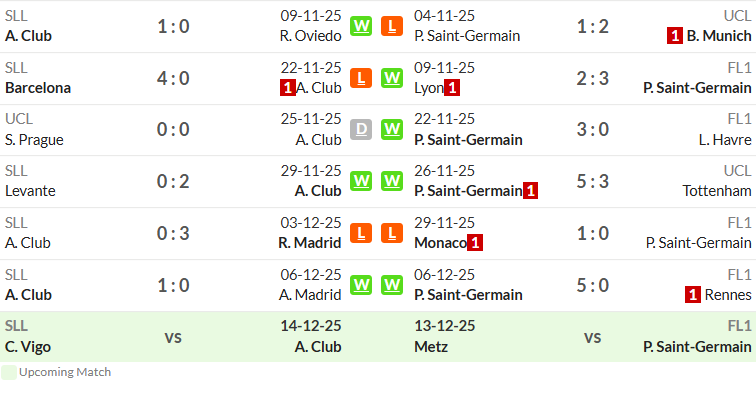The image size is (756, 397).
Task: Click the W badge beside A. Madrid
Action: [361, 285]
